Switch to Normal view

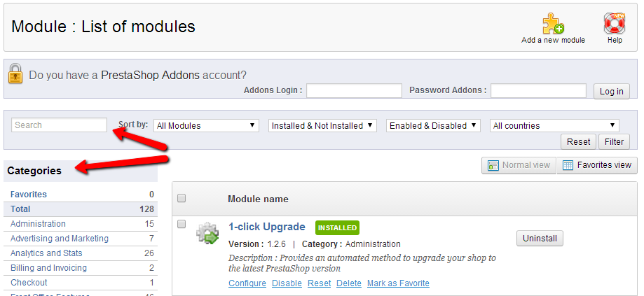(x=519, y=165)
